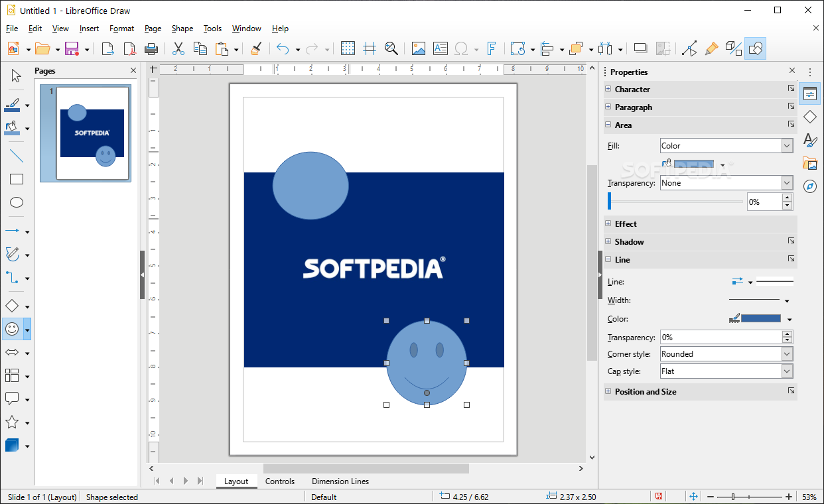Switch to Dimension Lines tab
824x504 pixels.
(x=340, y=481)
